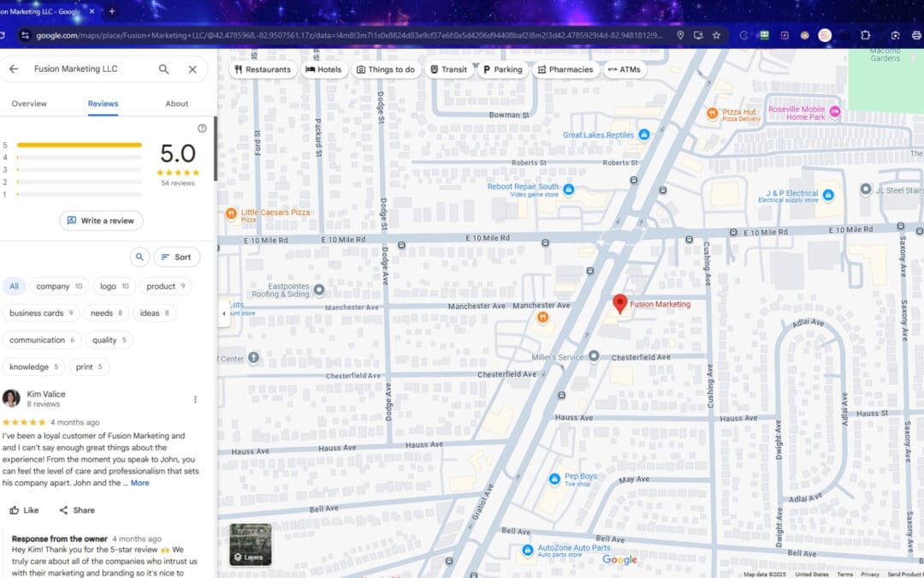Open the Privacy link at bottom
The width and height of the screenshot is (924, 578).
point(870,575)
